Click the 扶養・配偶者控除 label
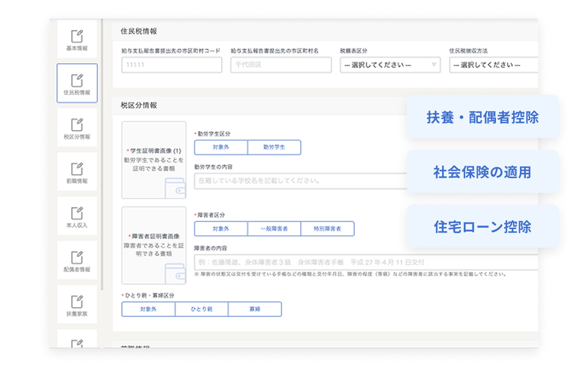 point(482,117)
